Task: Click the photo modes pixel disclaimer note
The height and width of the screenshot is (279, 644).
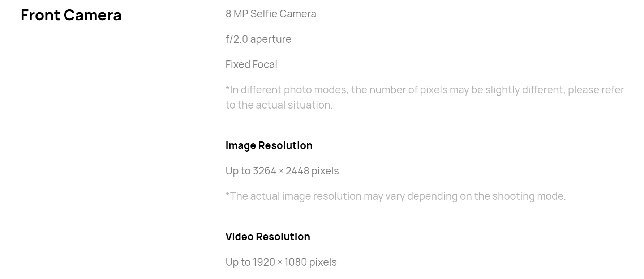Action: 425,97
